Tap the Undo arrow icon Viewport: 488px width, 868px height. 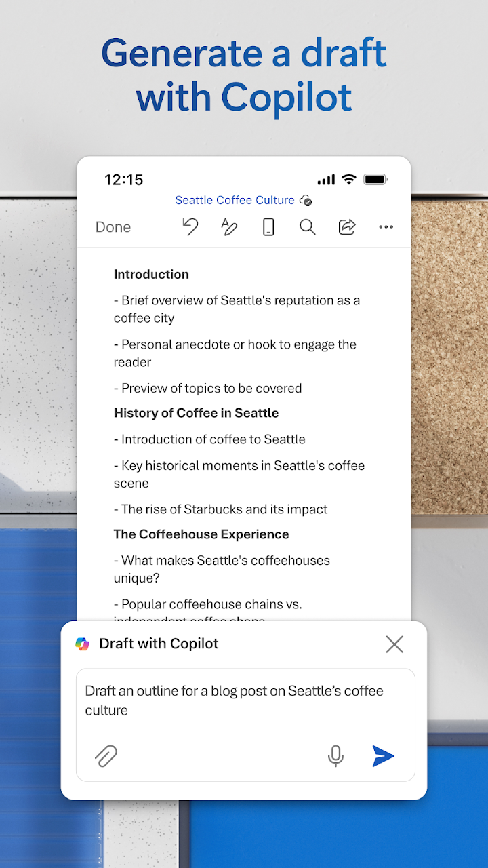(x=190, y=226)
